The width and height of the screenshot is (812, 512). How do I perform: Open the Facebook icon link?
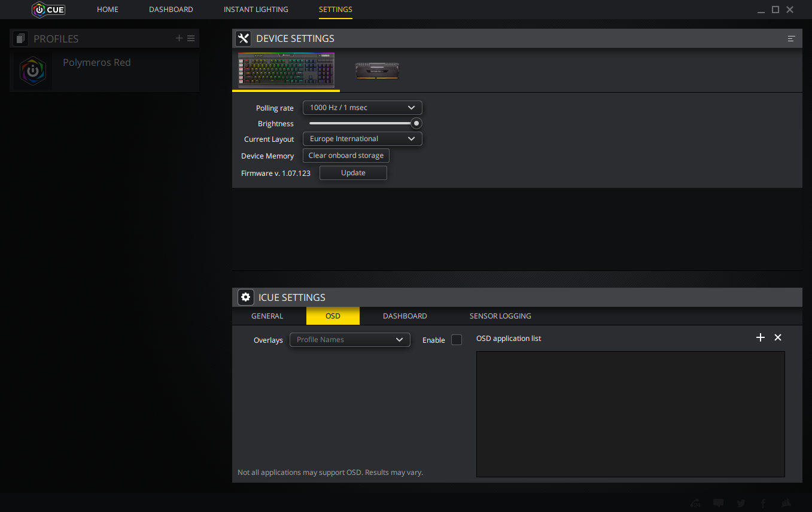(x=764, y=503)
